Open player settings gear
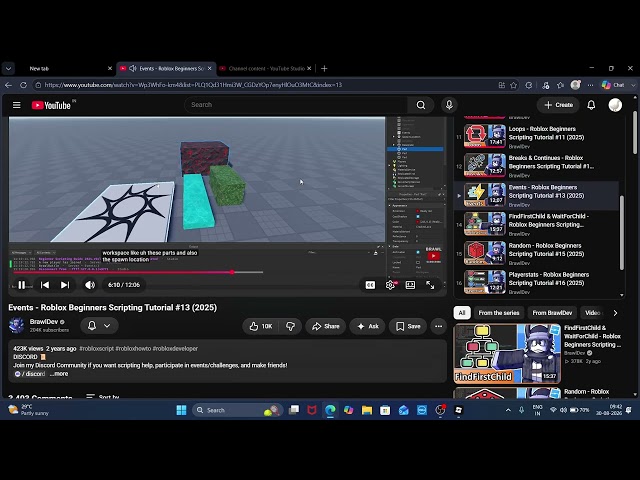This screenshot has height=480, width=640. [390, 285]
